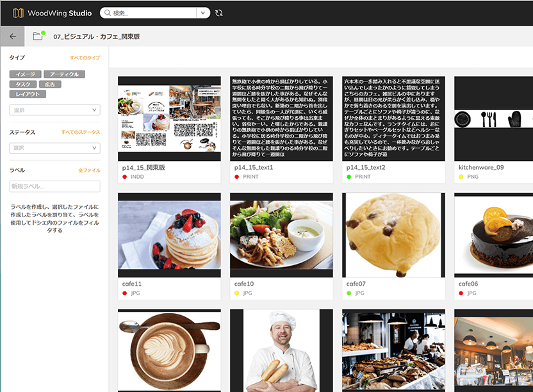This screenshot has height=392, width=533.
Task: Select the cafe11 pancake thumbnail
Action: coord(169,235)
